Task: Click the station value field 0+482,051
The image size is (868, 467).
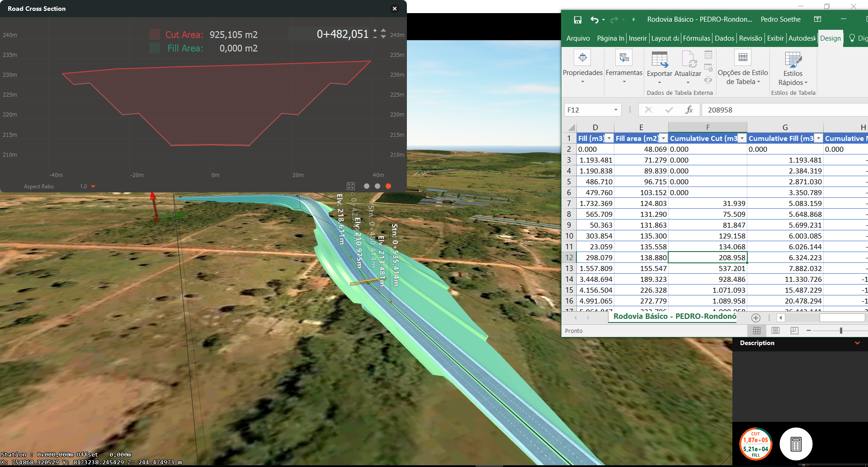Action: tap(342, 34)
